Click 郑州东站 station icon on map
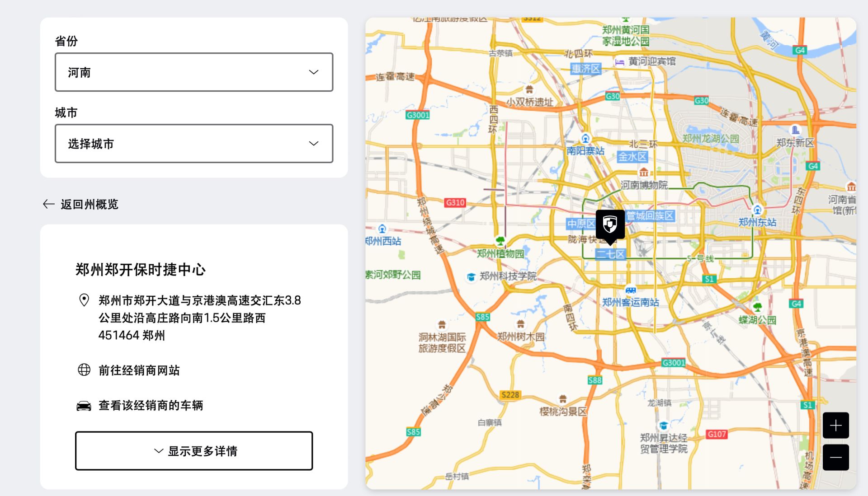Screen dimensions: 868x496 (757, 210)
